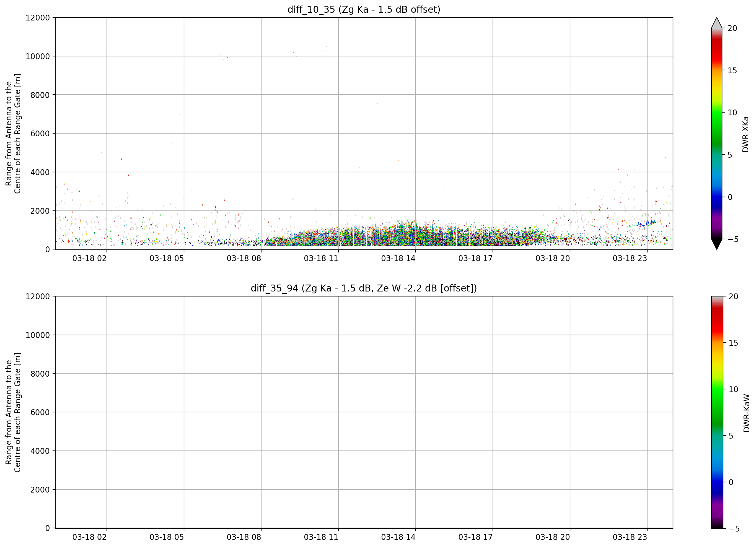756x547 pixels.
Task: Click the "03-18 11" tick label under the bottom plot
Action: point(321,537)
